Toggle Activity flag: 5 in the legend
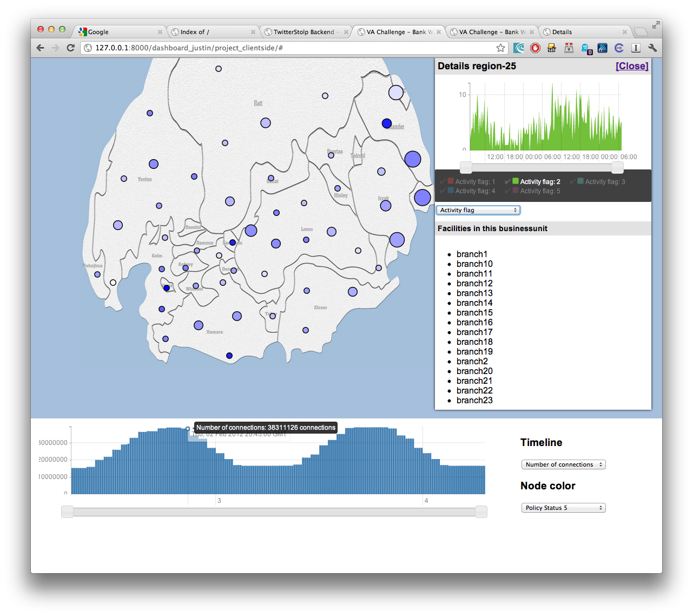693x616 pixels. click(x=533, y=191)
